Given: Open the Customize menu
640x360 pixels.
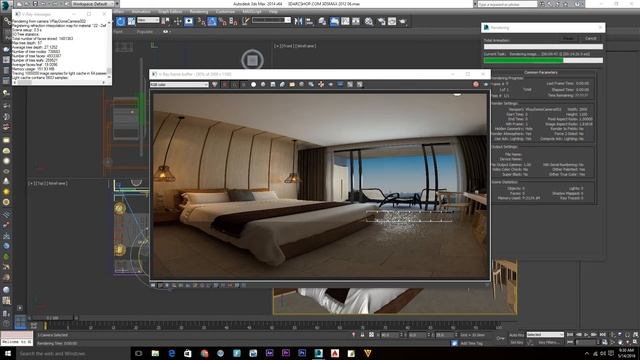Looking at the screenshot, I should tap(225, 12).
